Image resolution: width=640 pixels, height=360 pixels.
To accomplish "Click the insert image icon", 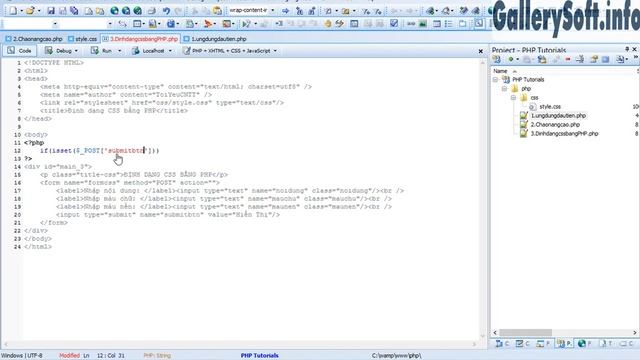I will (x=423, y=24).
